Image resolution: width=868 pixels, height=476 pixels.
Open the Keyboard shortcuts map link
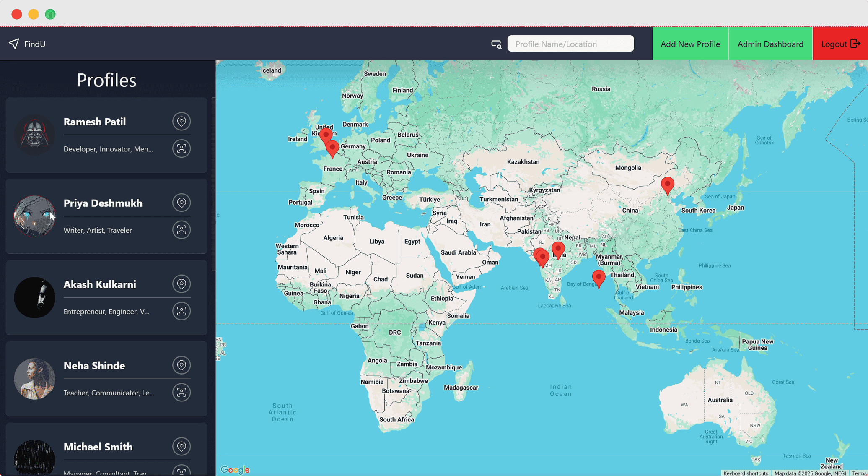(x=746, y=473)
